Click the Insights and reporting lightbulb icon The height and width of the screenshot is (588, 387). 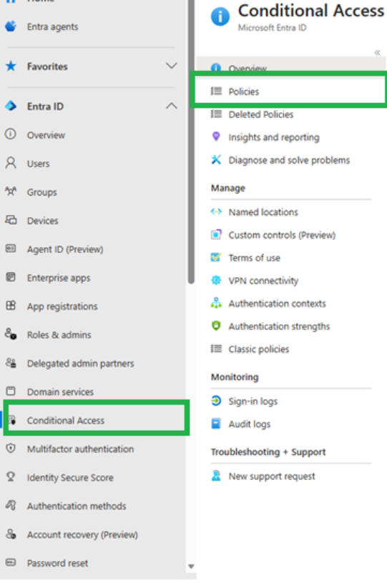point(216,136)
